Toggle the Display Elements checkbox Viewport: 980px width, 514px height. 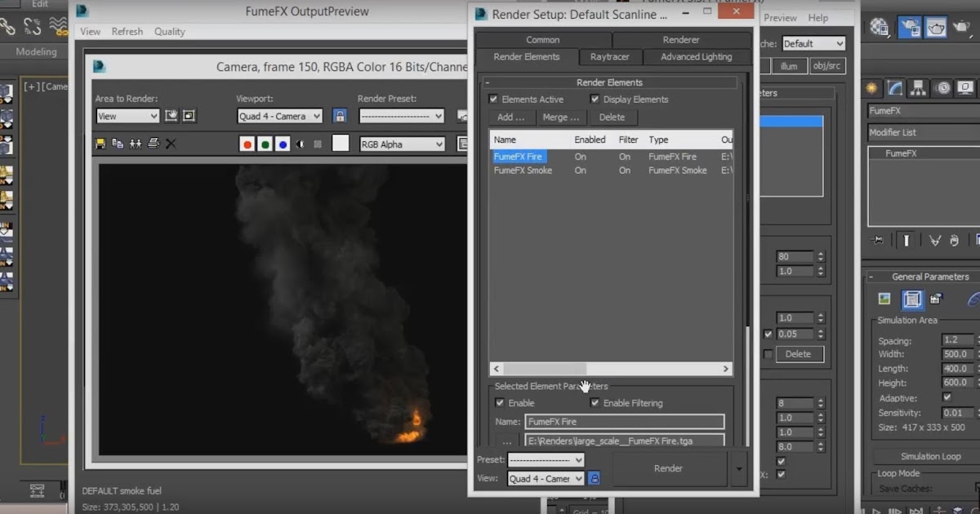click(x=595, y=99)
